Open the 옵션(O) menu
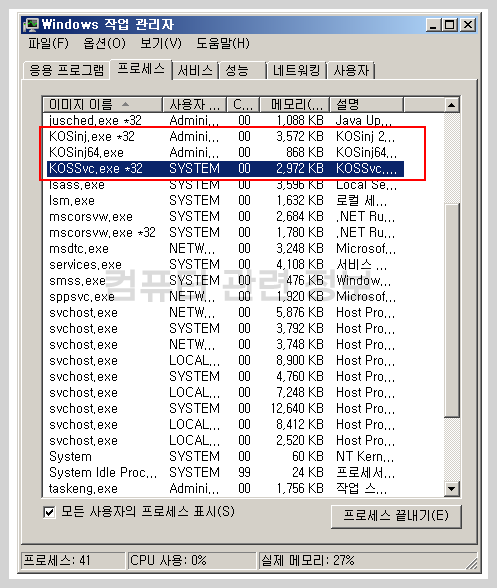This screenshot has height=588, width=497. (x=104, y=44)
